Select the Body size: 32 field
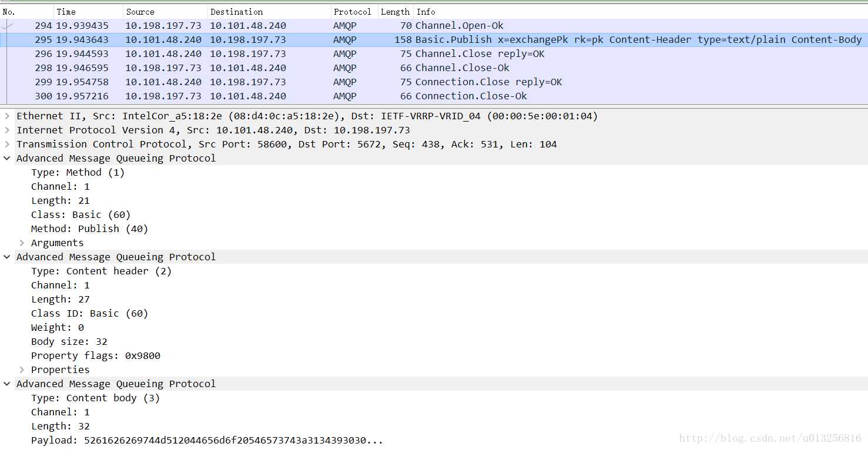 pyautogui.click(x=69, y=342)
